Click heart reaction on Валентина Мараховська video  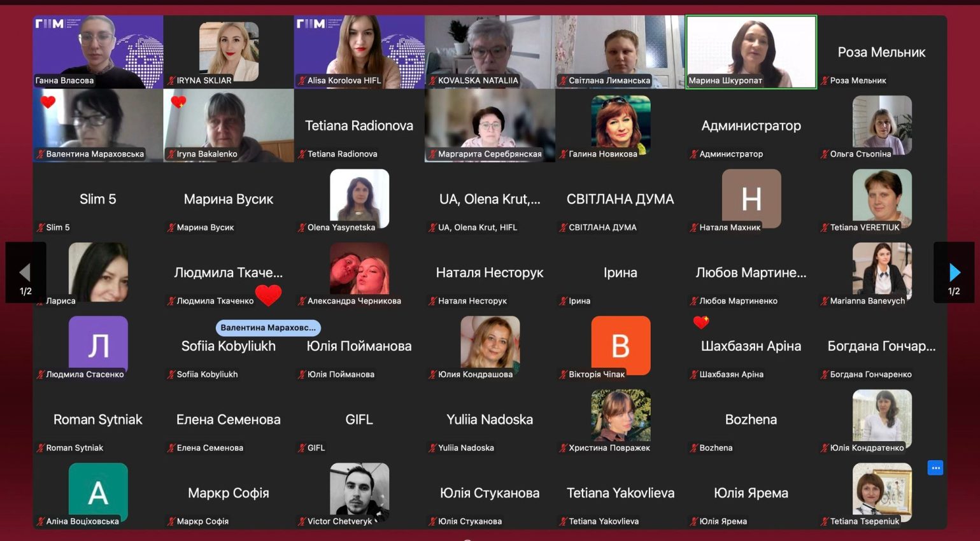[48, 102]
